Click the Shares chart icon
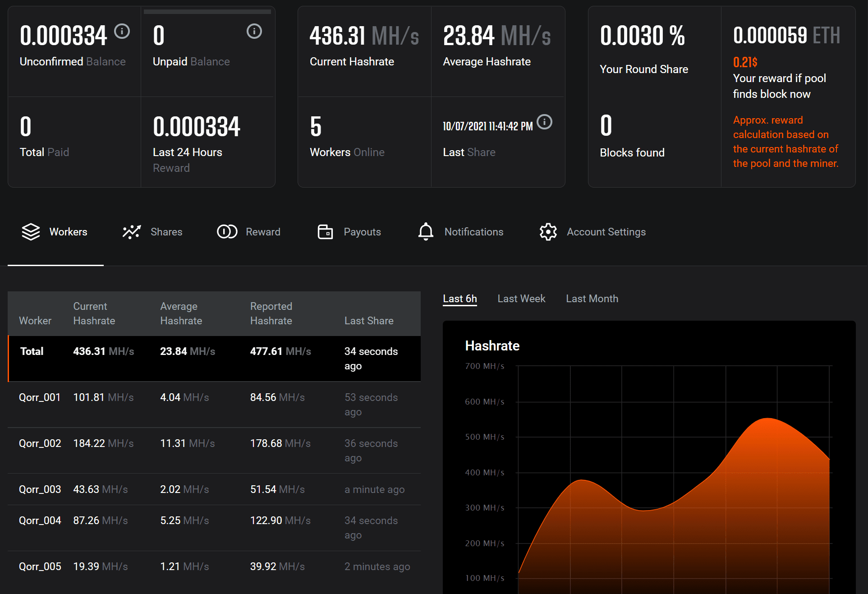This screenshot has width=868, height=594. (x=131, y=232)
